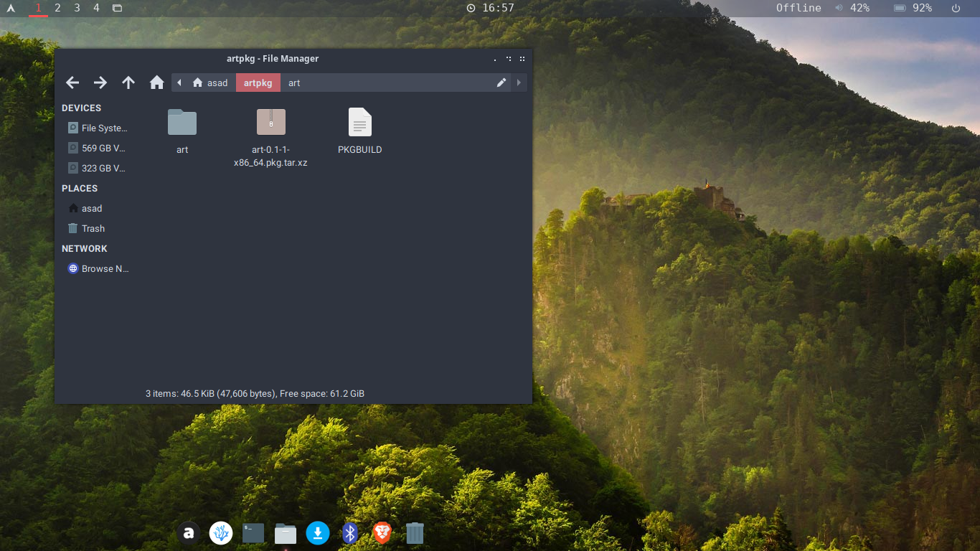The image size is (980, 551).
Task: Close the File Manager window
Action: (522, 59)
